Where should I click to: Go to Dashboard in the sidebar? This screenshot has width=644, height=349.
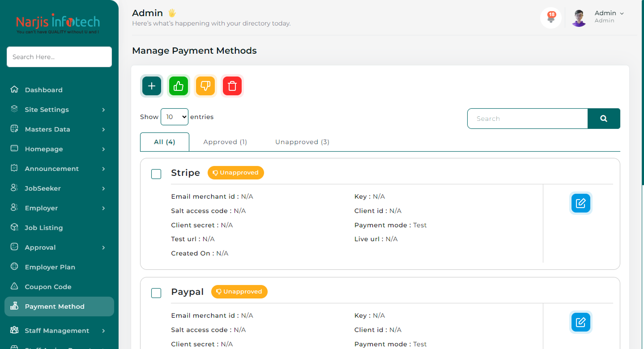point(43,90)
